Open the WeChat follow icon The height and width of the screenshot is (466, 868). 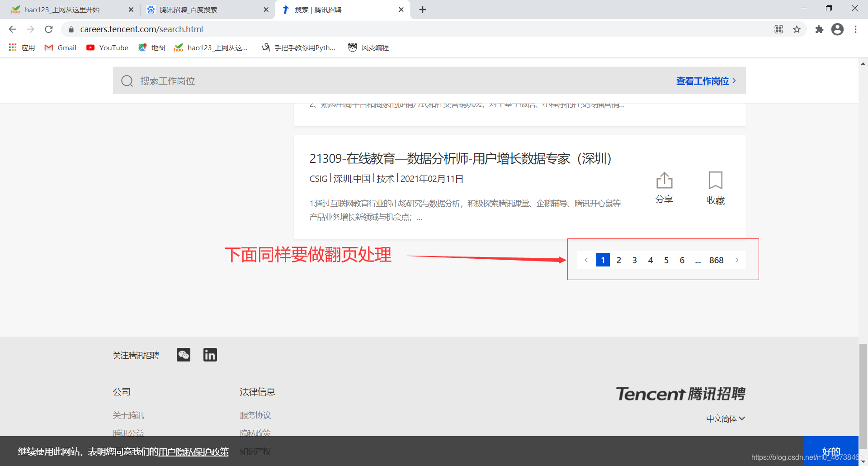point(184,355)
